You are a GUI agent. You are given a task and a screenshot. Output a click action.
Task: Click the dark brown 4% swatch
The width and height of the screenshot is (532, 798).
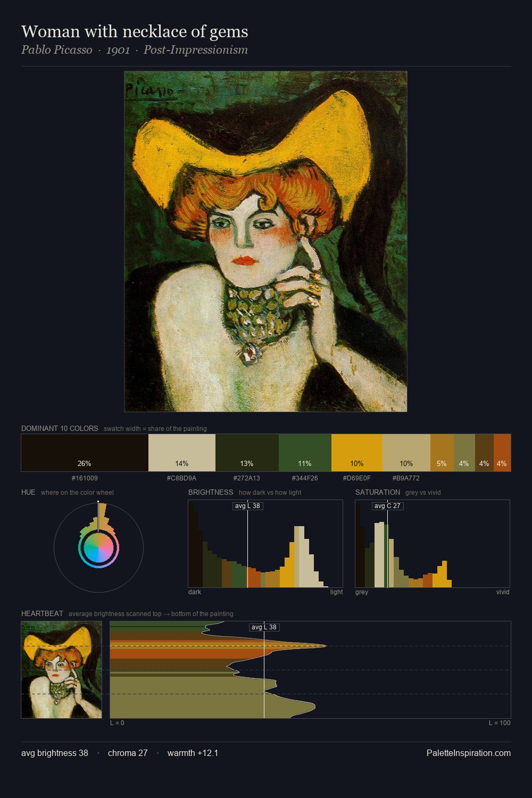tap(484, 453)
